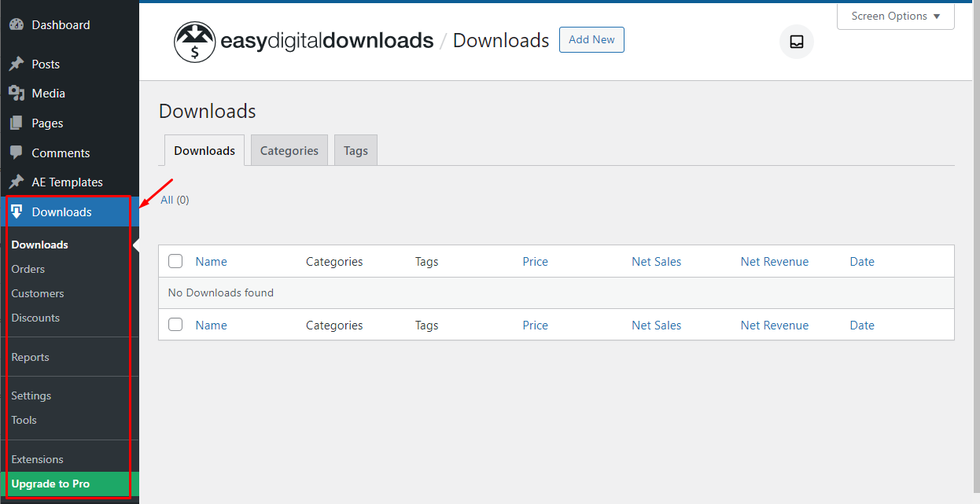The width and height of the screenshot is (980, 504).
Task: Open the Media library icon
Action: pos(17,93)
